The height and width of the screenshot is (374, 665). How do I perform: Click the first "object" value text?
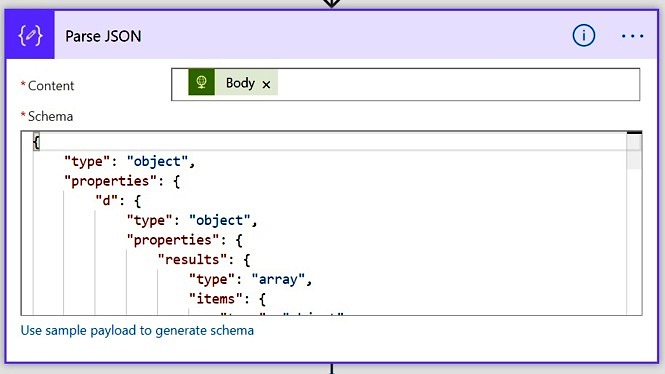157,162
